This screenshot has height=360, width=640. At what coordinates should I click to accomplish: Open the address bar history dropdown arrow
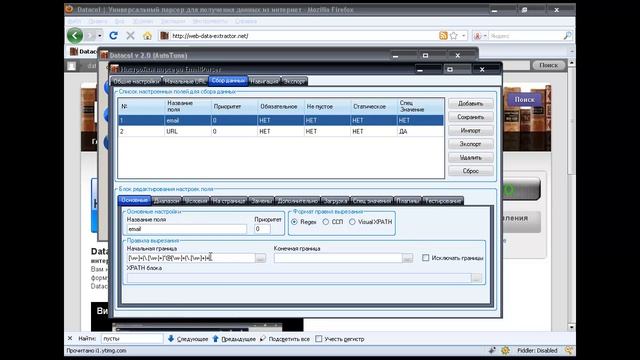(464, 36)
